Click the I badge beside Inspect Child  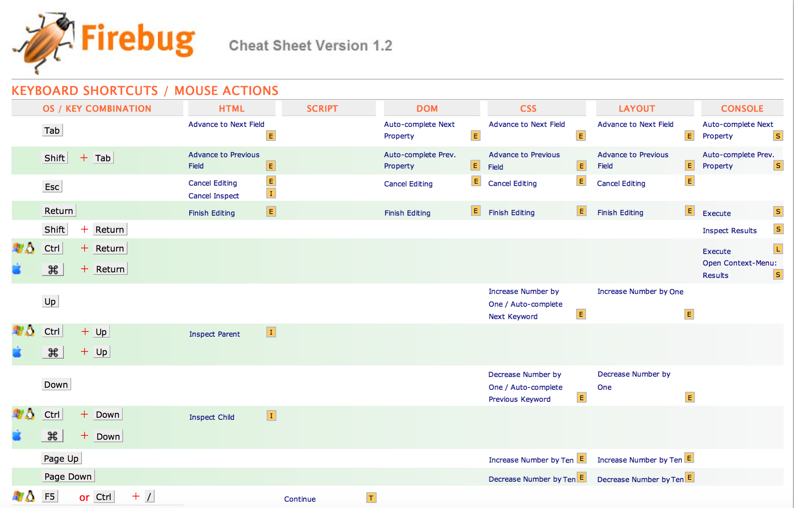(271, 416)
